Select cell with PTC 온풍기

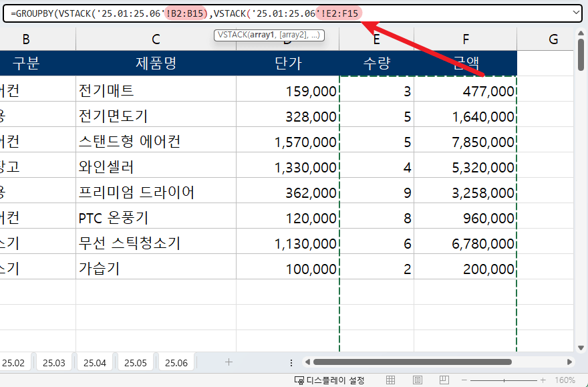point(156,216)
